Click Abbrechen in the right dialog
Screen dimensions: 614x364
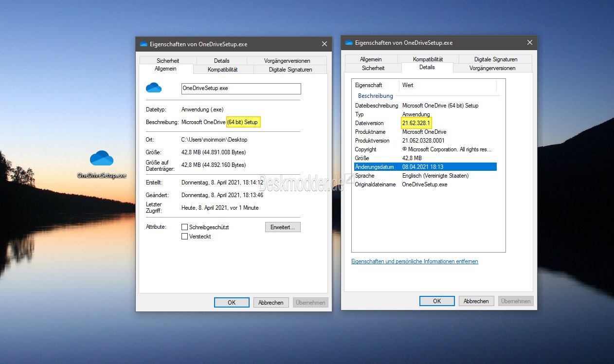click(476, 301)
